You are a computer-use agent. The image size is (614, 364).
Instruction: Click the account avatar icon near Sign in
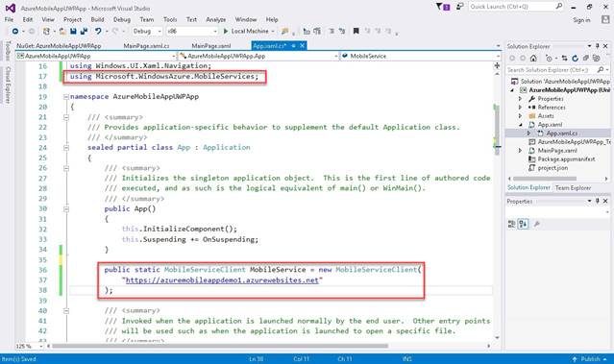(605, 19)
